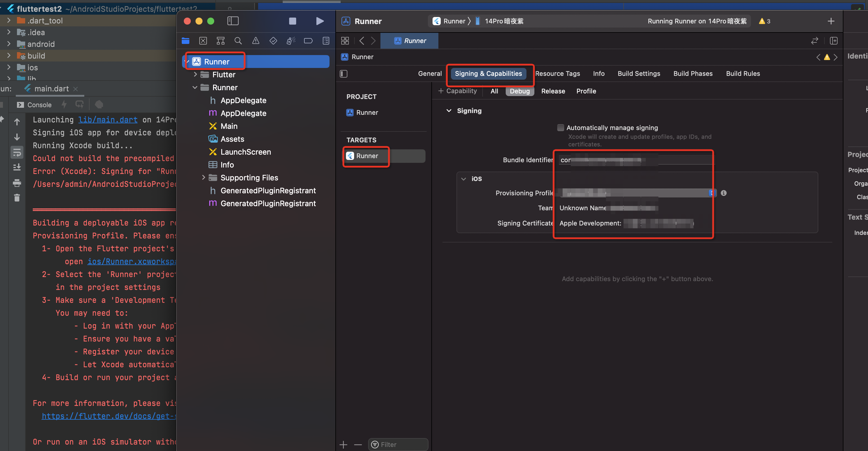Screen dimensions: 868x451
Task: Expand .dart_tool folder in Android Studio
Action: click(9, 20)
